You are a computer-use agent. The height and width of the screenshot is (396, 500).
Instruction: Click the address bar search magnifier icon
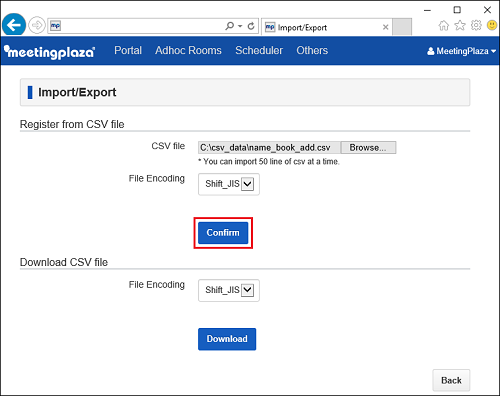(229, 26)
